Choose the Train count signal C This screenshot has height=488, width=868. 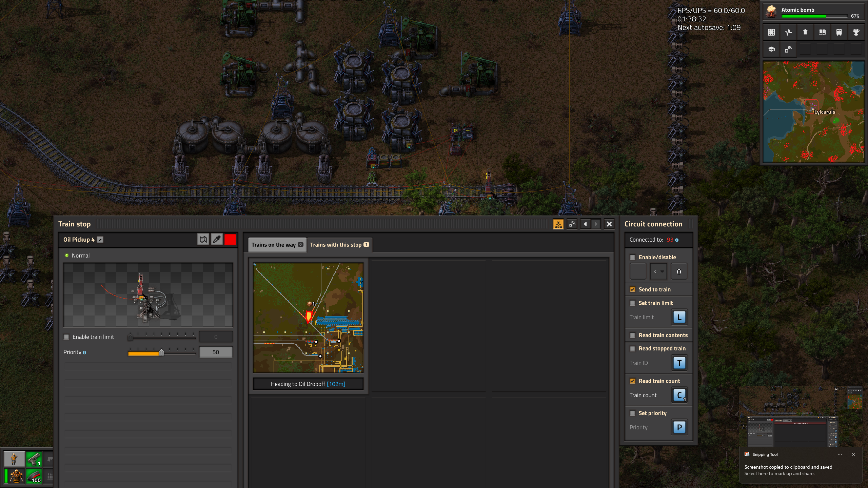pos(679,395)
